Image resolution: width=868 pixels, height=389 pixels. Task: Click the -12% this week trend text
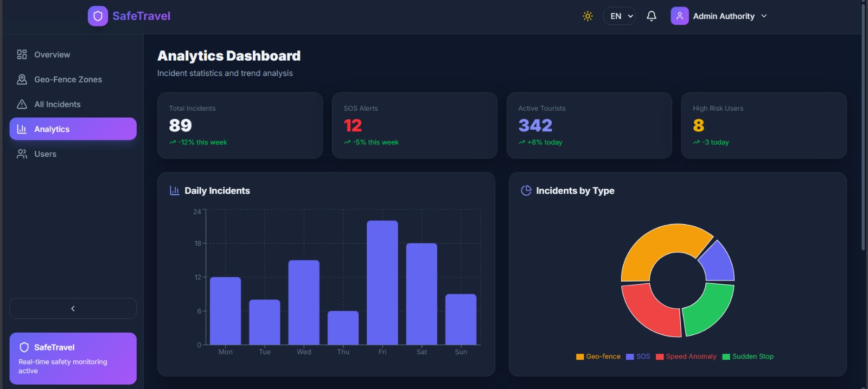(202, 142)
